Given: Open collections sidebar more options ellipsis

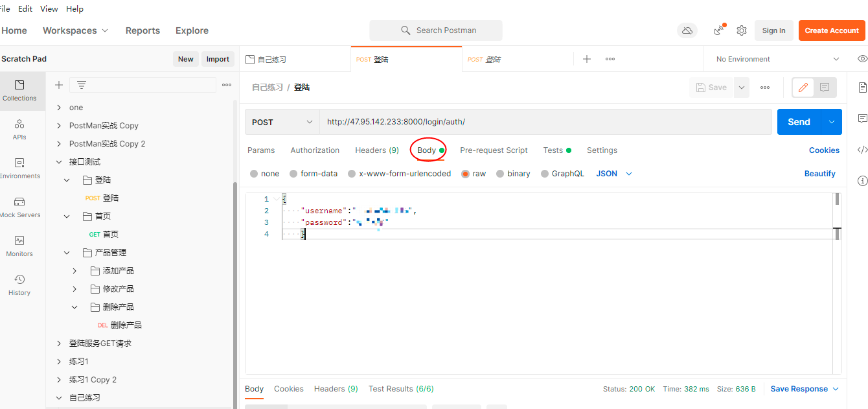Looking at the screenshot, I should 227,85.
